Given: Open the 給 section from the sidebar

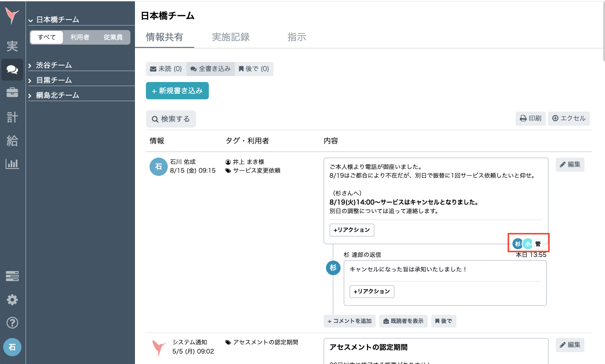Looking at the screenshot, I should coord(12,141).
